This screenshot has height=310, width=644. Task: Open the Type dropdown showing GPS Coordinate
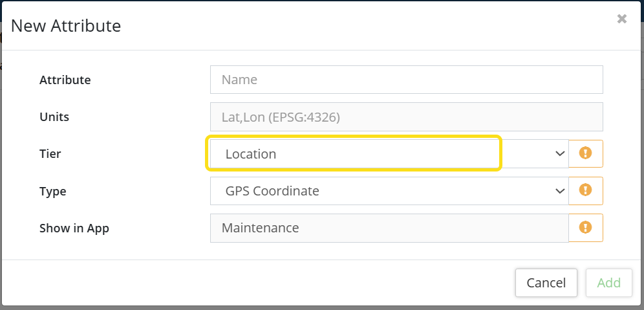click(388, 191)
